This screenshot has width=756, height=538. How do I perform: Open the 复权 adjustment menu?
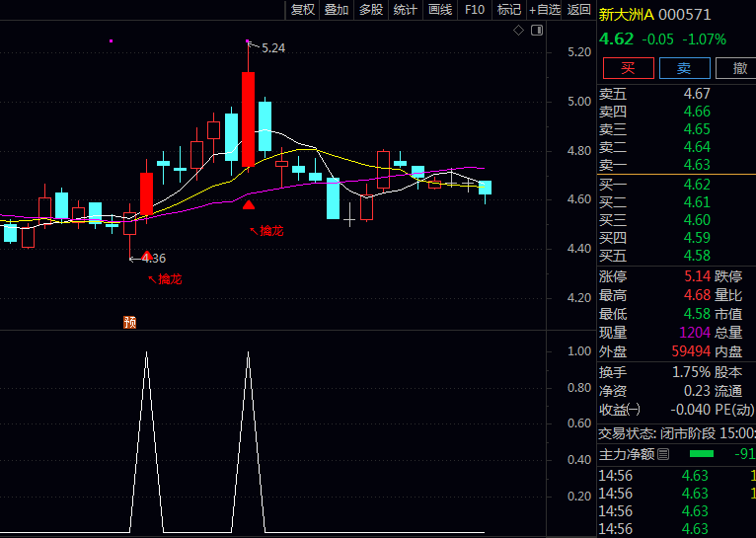(x=302, y=10)
